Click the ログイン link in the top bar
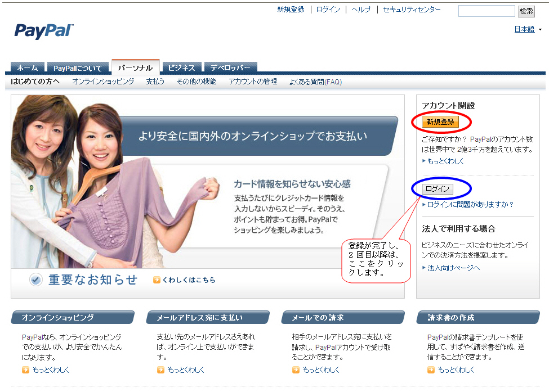The image size is (549, 392). pos(328,10)
